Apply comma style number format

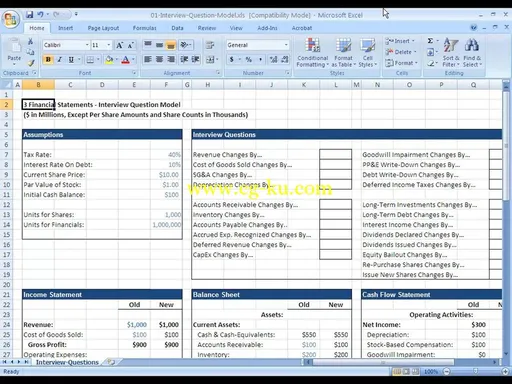(260, 60)
